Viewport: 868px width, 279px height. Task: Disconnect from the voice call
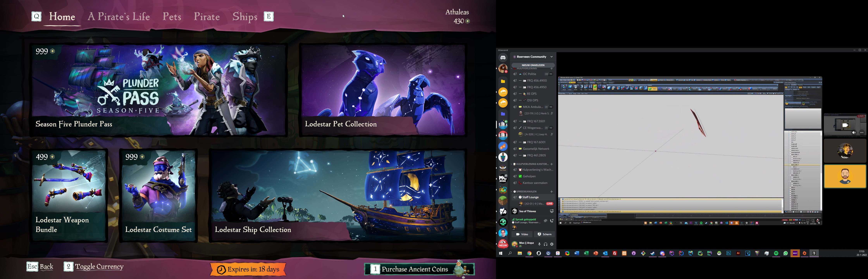point(552,221)
